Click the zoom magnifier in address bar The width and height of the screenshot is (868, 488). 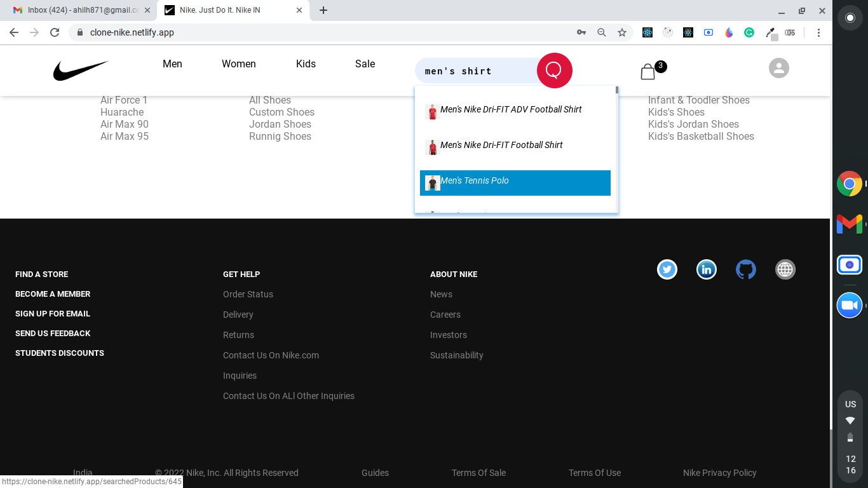click(602, 32)
